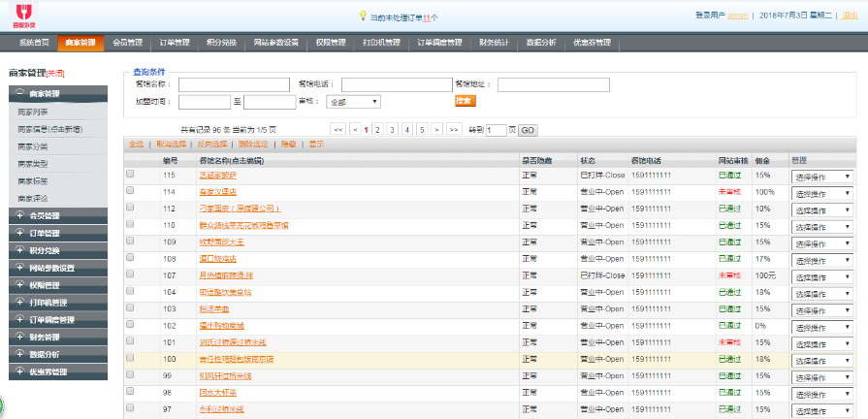The height and width of the screenshot is (419, 868).
Task: Click the 餐馆名称 search input field
Action: [234, 84]
